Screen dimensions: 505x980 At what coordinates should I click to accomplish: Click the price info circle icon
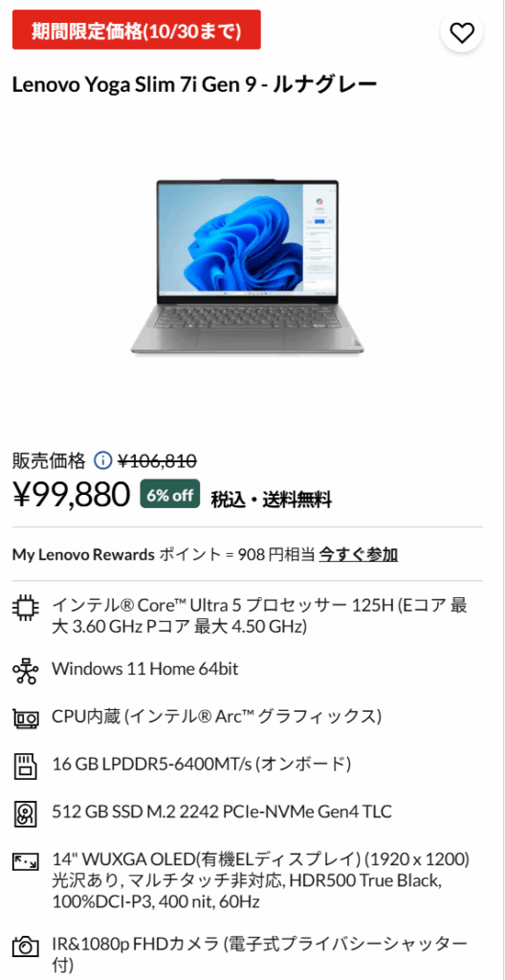click(102, 461)
